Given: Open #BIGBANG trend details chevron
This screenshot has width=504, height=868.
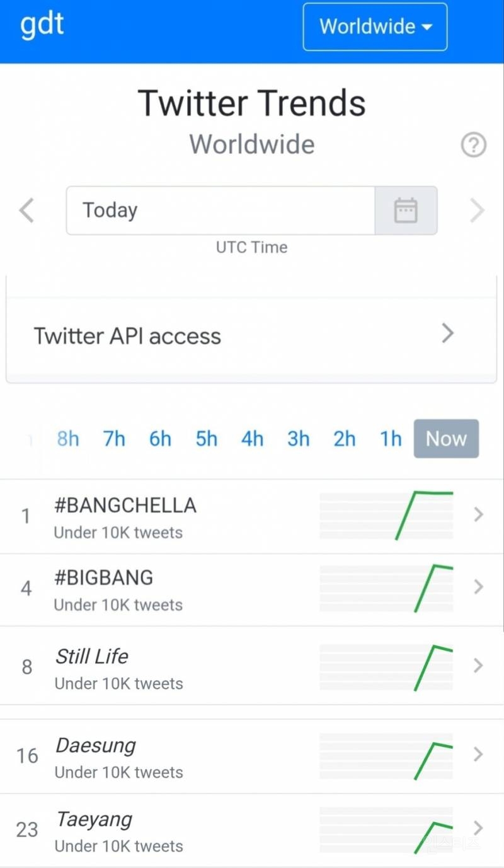Looking at the screenshot, I should [478, 587].
